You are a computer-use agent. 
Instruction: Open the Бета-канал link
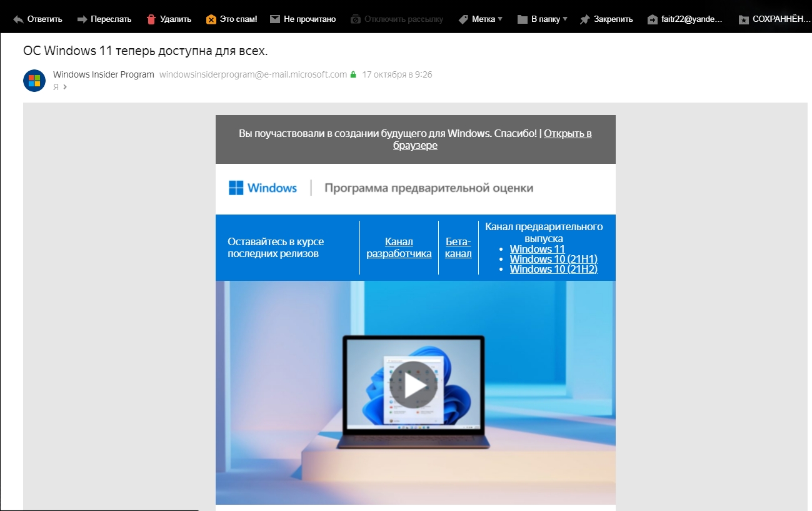pos(458,248)
